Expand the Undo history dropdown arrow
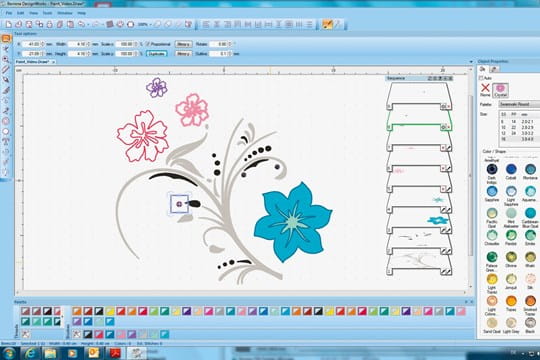The image size is (540, 360). click(88, 24)
